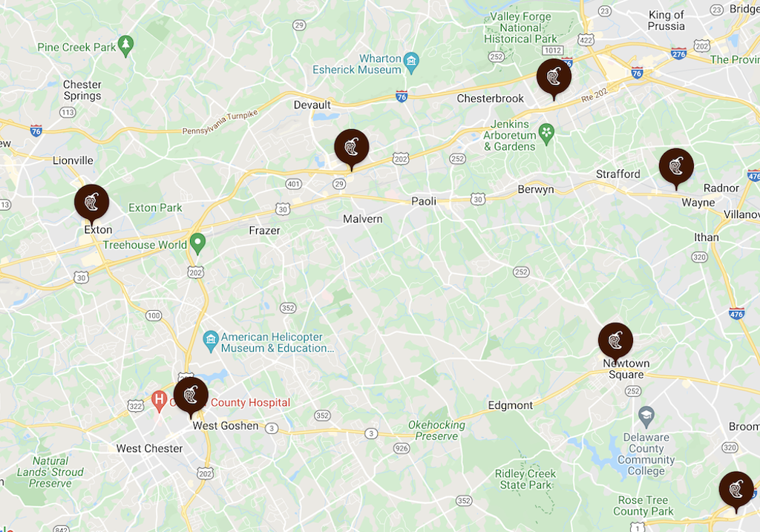Click the Treehouse World location pin
The image size is (760, 532).
click(197, 243)
